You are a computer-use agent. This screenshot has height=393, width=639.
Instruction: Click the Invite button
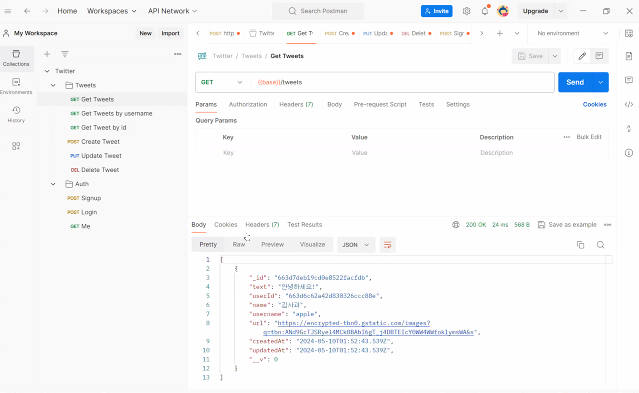[x=436, y=11]
